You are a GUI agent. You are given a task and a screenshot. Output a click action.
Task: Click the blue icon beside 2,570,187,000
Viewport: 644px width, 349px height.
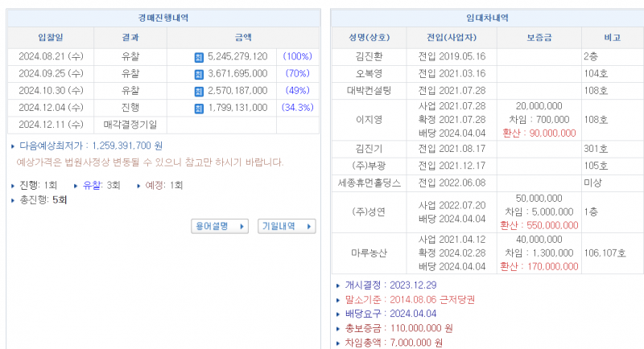pos(200,91)
